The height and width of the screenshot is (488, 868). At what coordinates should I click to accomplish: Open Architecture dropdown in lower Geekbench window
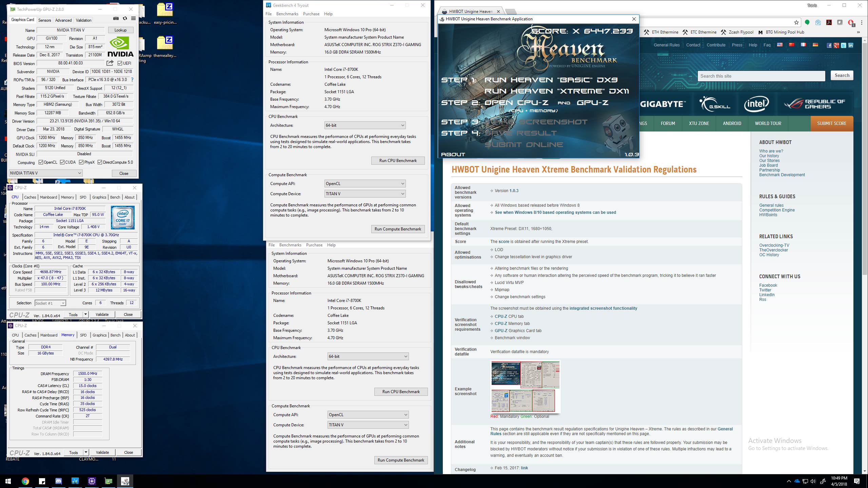pos(368,357)
